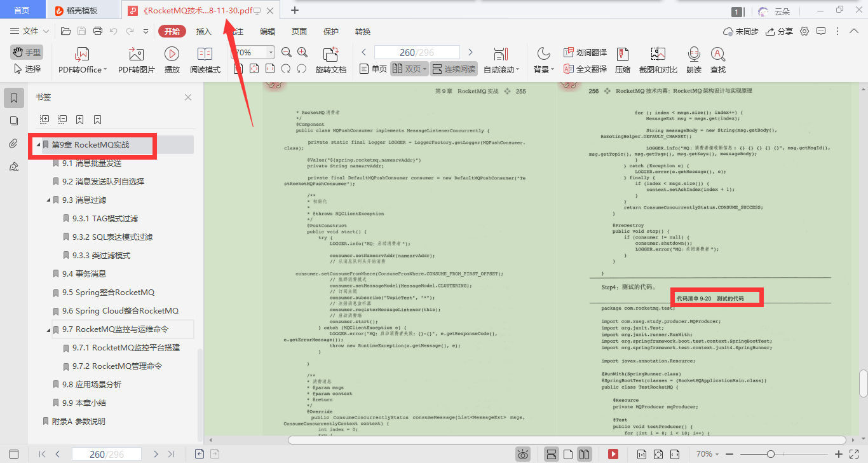Open the 背景 background dropdown
The height and width of the screenshot is (463, 868).
[x=545, y=61]
